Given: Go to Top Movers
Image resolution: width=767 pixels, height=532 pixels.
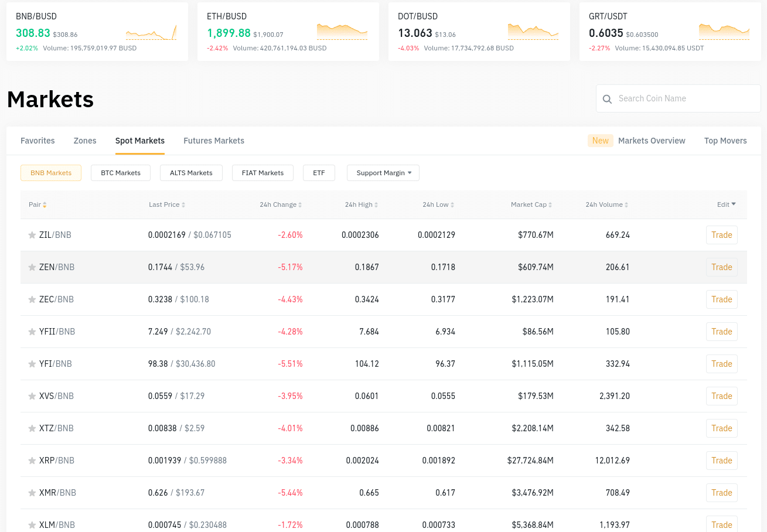Looking at the screenshot, I should pos(725,141).
